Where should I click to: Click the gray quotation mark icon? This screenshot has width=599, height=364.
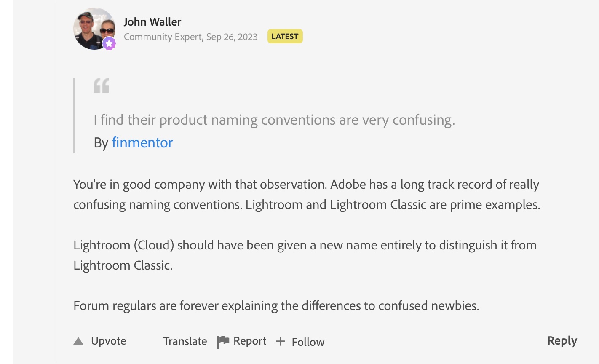101,85
